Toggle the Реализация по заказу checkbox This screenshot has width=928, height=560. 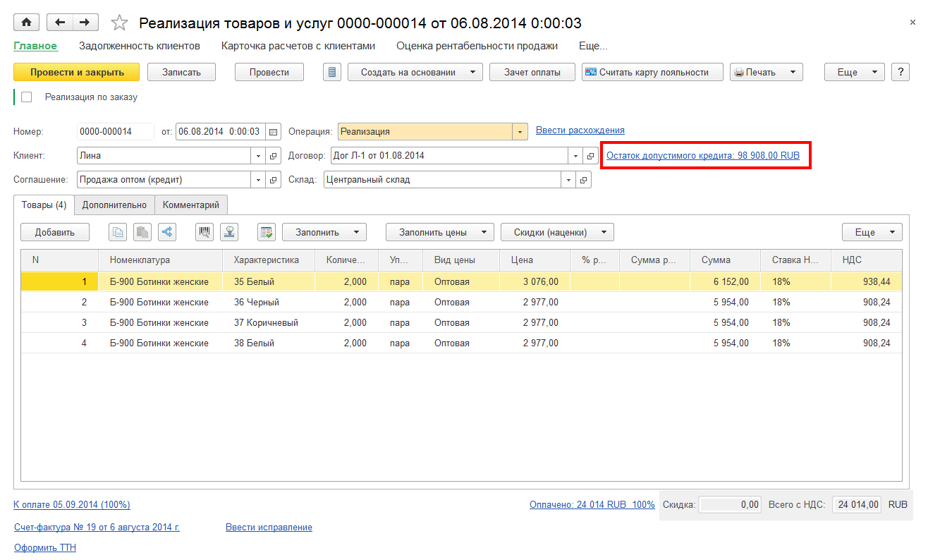(27, 97)
